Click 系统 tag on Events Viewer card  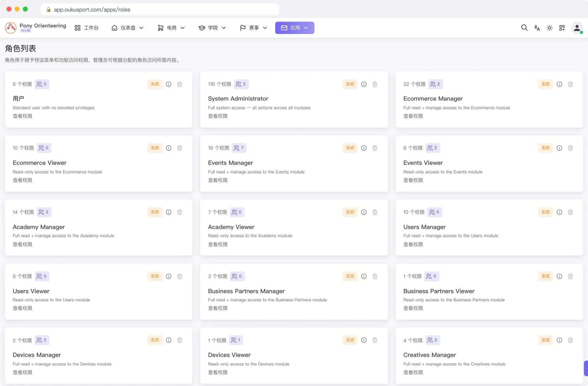(545, 148)
